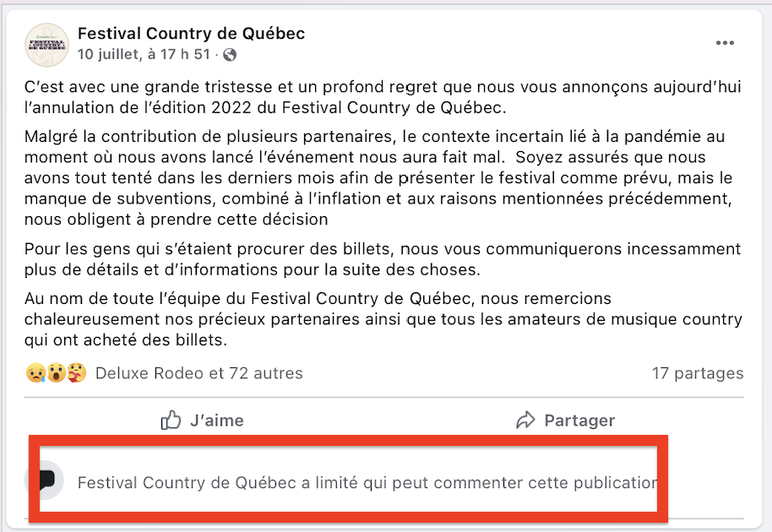Click the sad reaction emoji

pyautogui.click(x=36, y=373)
